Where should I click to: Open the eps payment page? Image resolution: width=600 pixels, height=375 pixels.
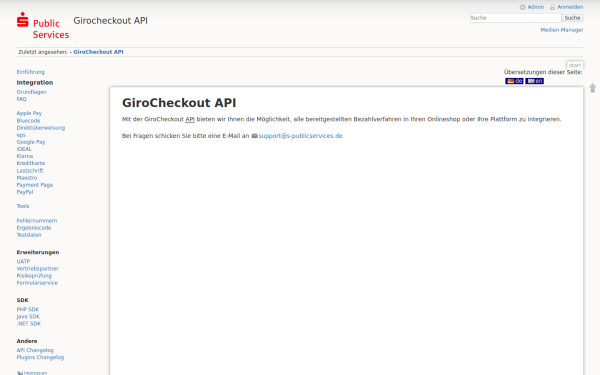click(x=21, y=135)
